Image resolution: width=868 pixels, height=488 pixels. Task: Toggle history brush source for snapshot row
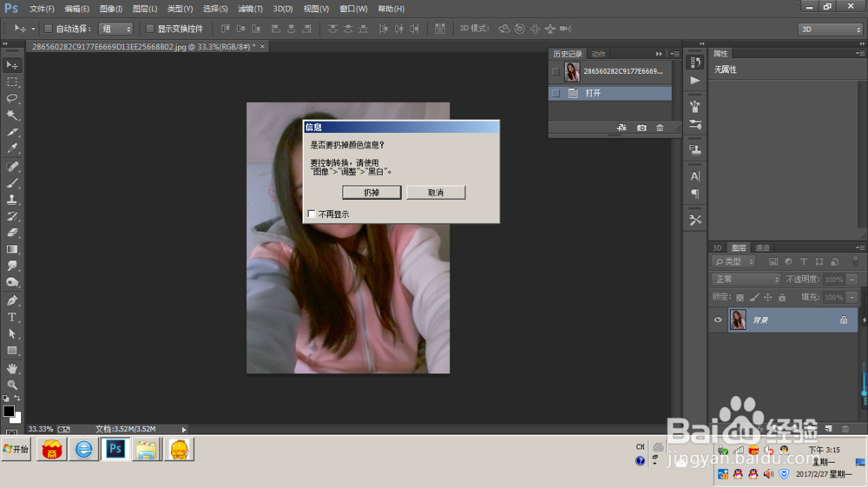point(556,71)
